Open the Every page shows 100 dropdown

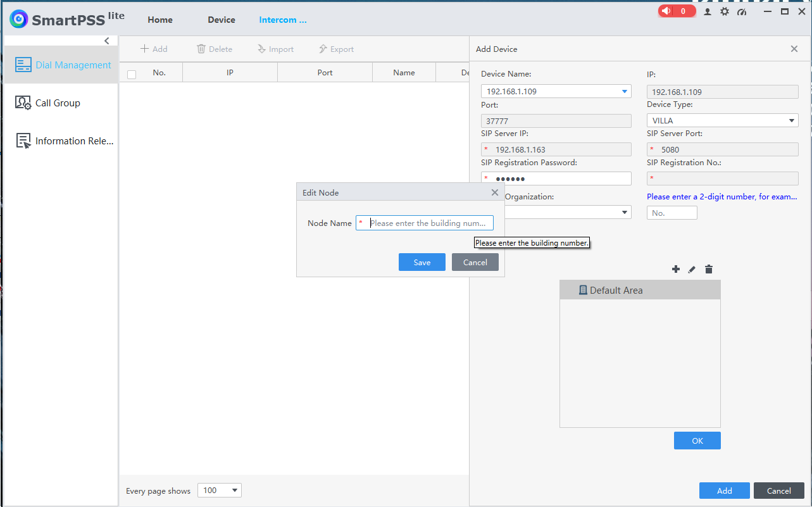220,491
